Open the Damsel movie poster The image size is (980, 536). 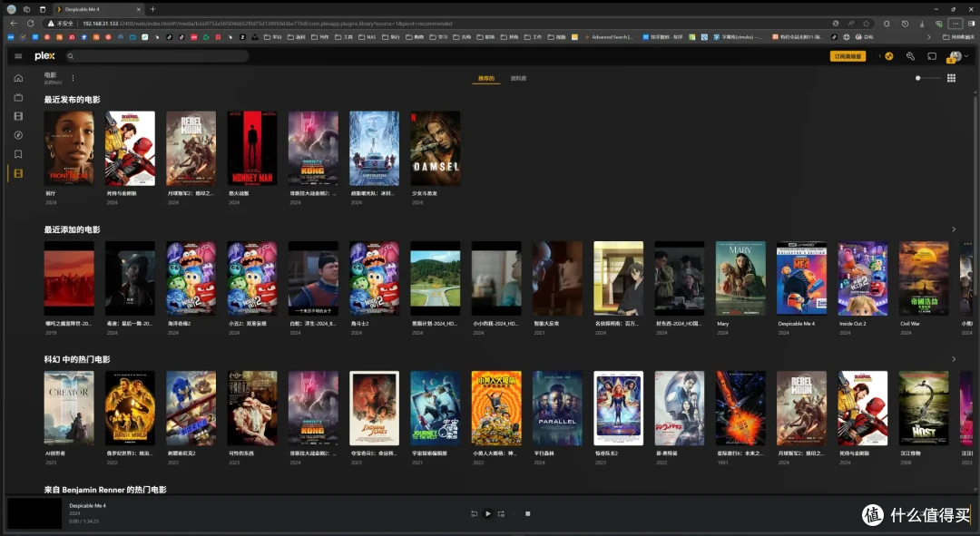435,148
